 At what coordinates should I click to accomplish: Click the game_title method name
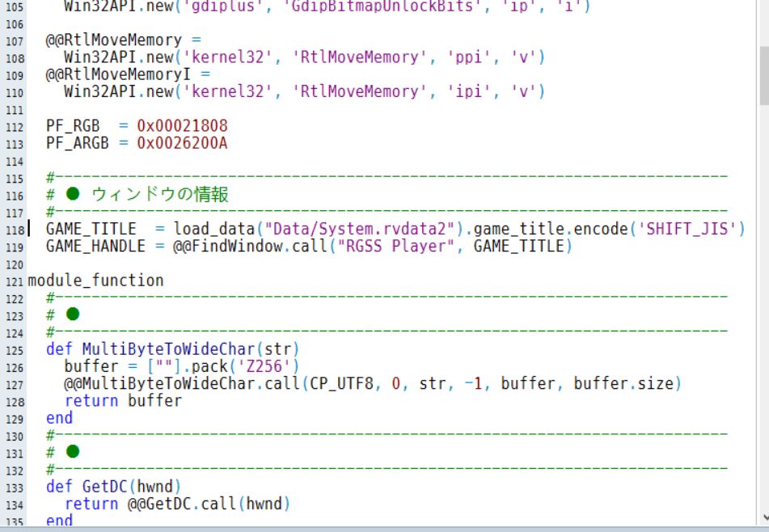(x=519, y=229)
